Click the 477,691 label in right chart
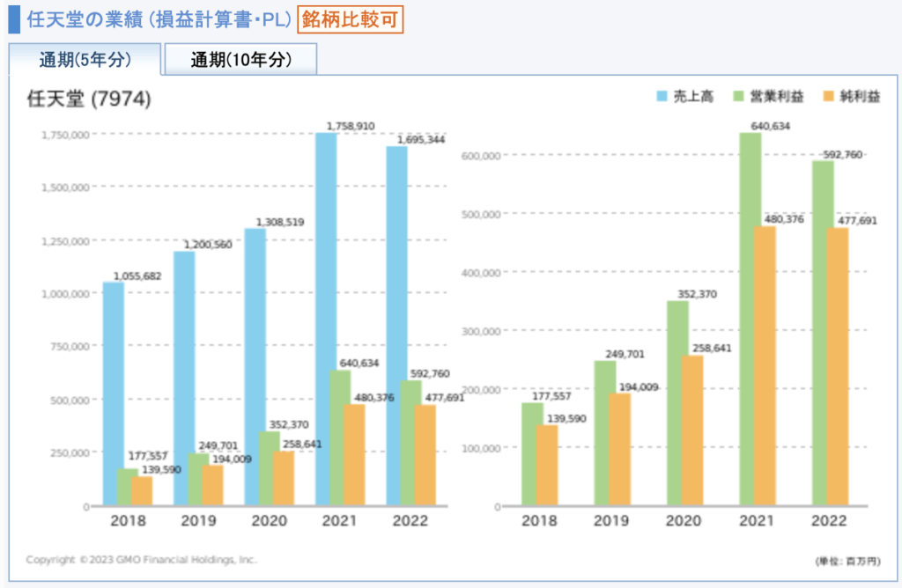Image resolution: width=902 pixels, height=588 pixels. tap(857, 221)
